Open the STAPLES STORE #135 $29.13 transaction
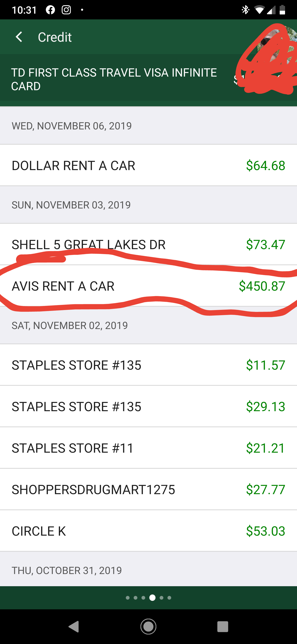Viewport: 297px width, 644px height. [x=148, y=406]
